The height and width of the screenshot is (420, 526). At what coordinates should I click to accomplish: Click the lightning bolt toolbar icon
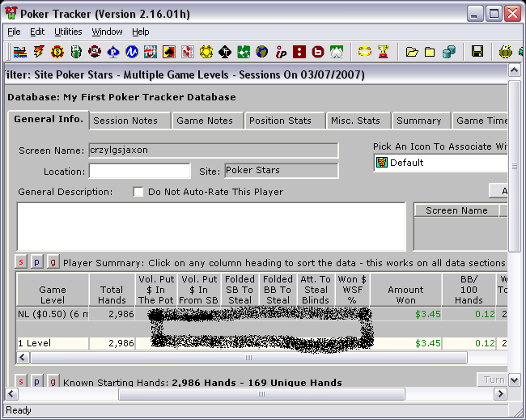click(x=39, y=52)
